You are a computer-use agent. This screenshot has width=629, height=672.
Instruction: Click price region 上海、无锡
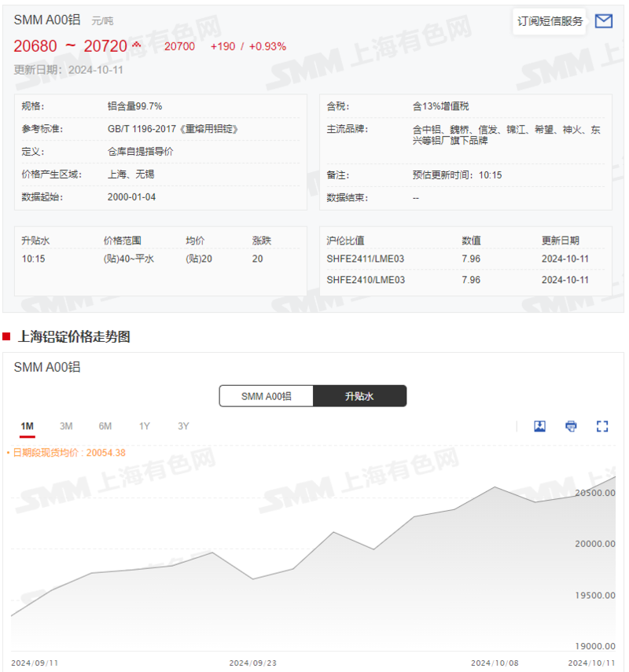pos(131,174)
